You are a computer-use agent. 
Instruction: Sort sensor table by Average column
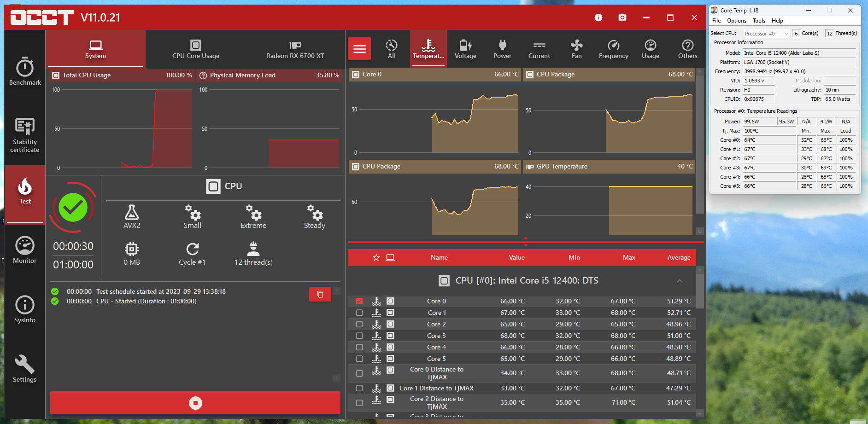679,257
